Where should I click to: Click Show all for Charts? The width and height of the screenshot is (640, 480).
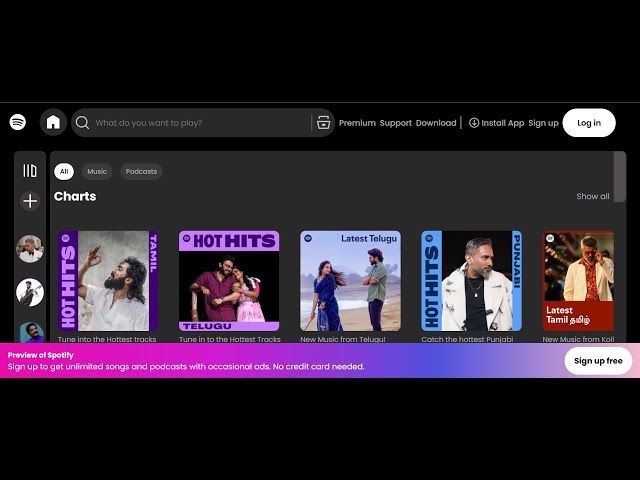point(593,196)
